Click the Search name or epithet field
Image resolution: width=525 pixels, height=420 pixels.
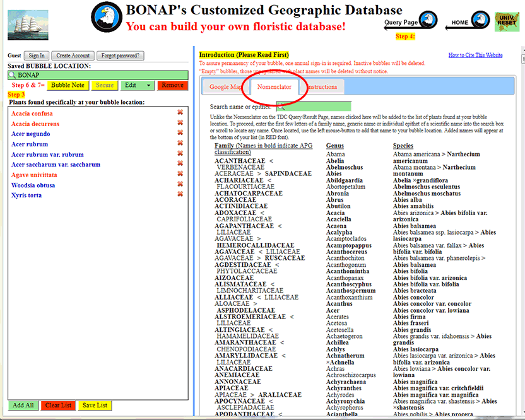tap(314, 107)
